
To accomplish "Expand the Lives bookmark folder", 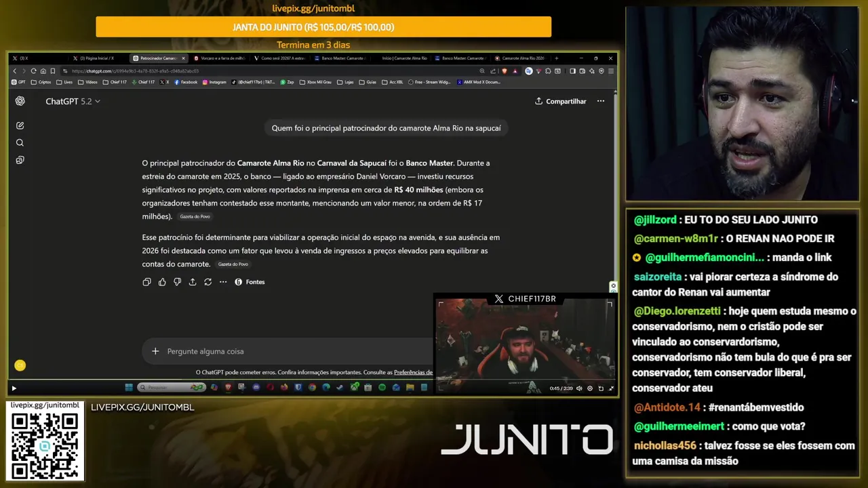I will pyautogui.click(x=64, y=82).
